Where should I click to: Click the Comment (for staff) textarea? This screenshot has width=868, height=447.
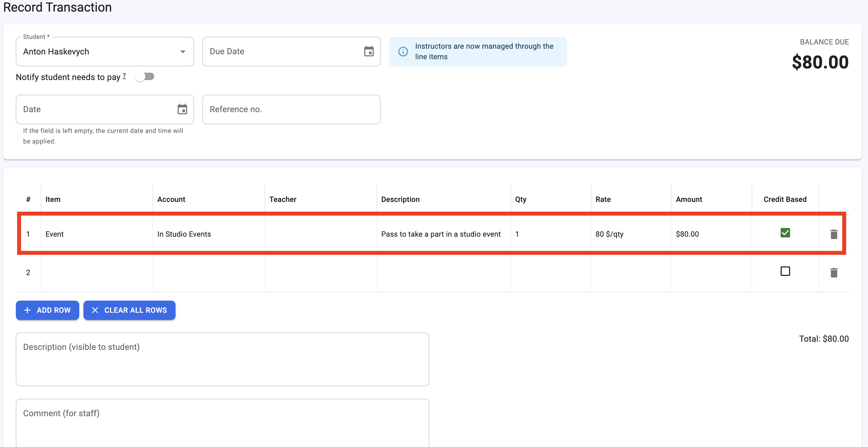(x=222, y=423)
